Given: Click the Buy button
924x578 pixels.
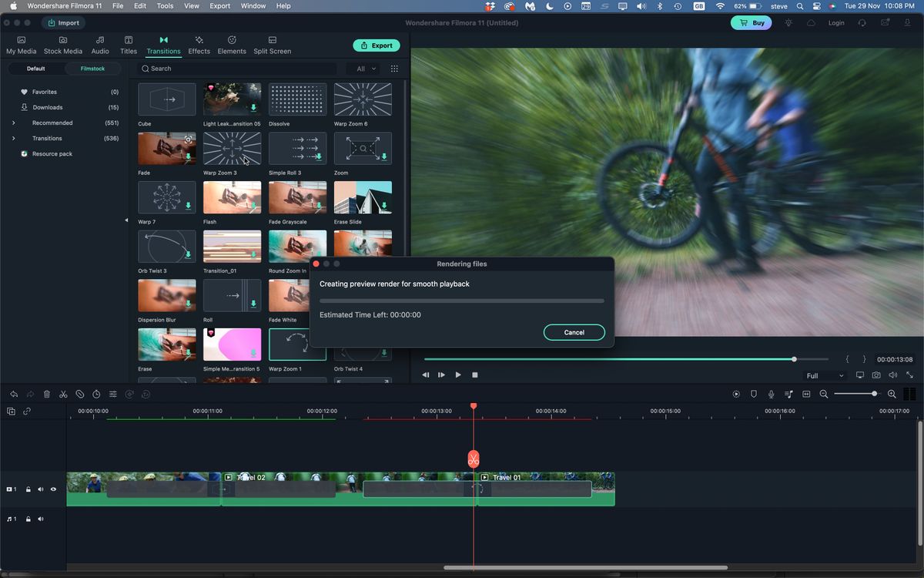Looking at the screenshot, I should coord(751,23).
